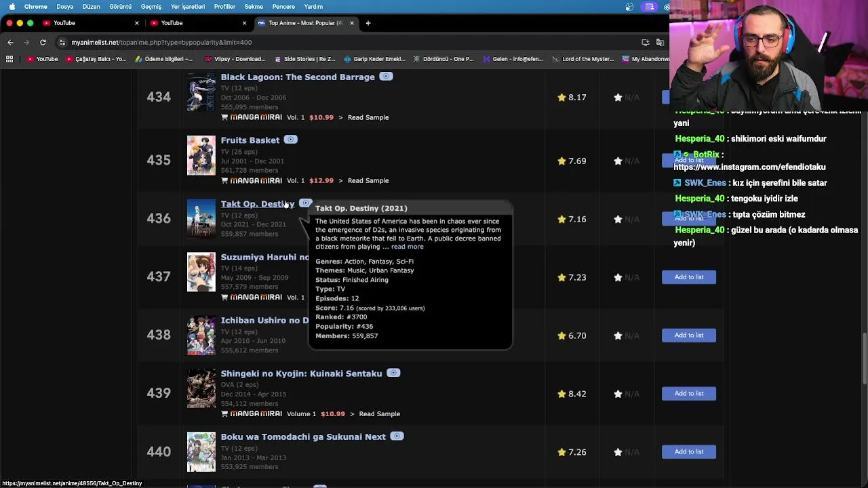Open the Düzen menu

(91, 7)
